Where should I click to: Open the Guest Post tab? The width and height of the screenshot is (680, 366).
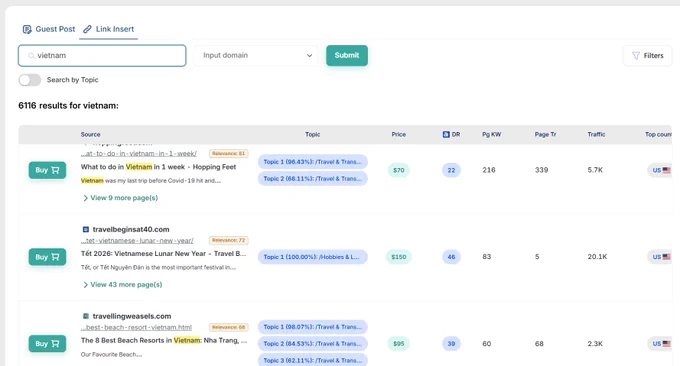tap(49, 29)
